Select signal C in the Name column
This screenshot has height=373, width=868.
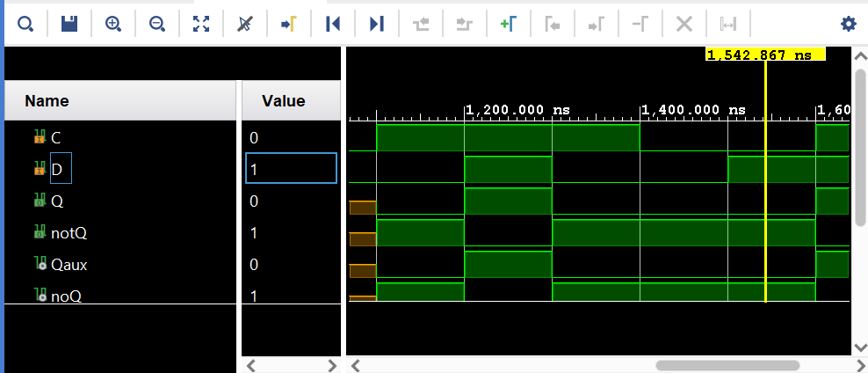coord(56,137)
